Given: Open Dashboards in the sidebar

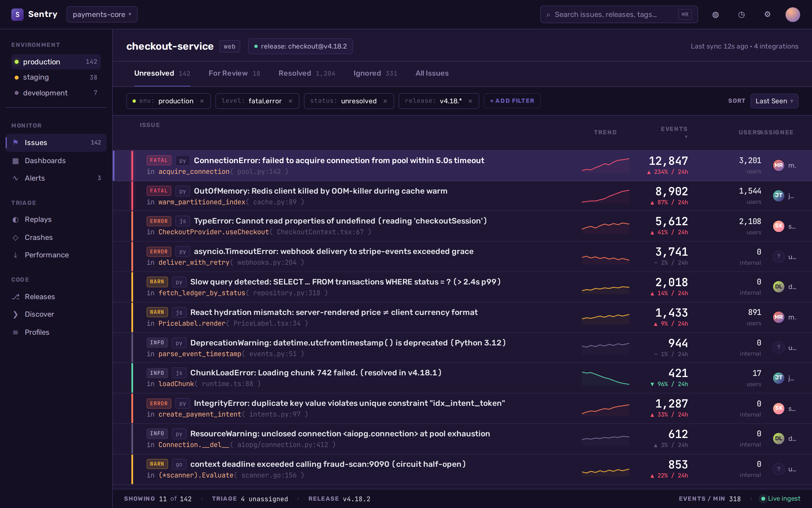Looking at the screenshot, I should point(56,161).
